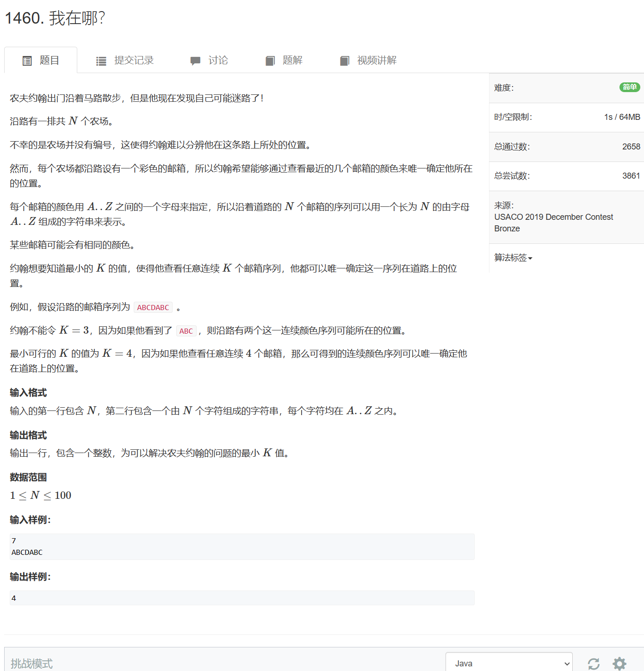Open the 视频讲解 section
This screenshot has width=644, height=671.
pos(378,60)
